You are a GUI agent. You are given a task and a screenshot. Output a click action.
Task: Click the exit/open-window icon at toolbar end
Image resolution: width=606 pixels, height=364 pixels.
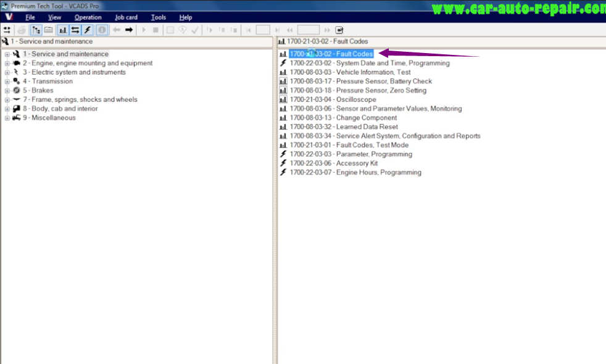(x=339, y=30)
